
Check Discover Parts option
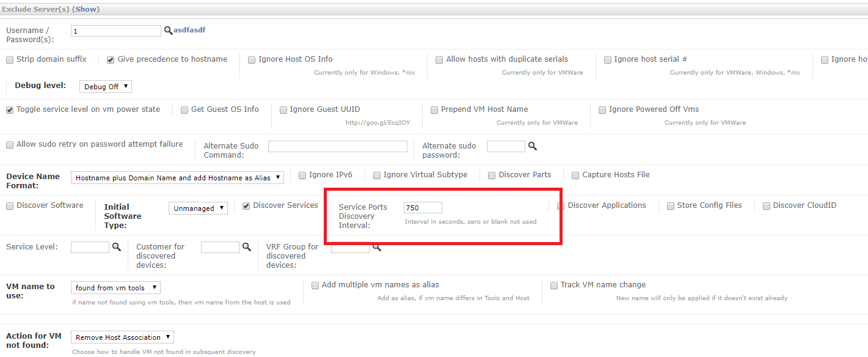(492, 175)
